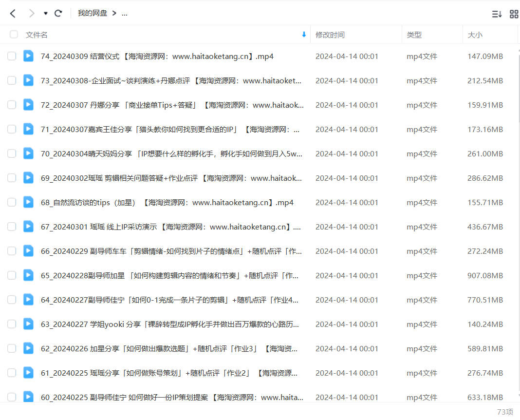The height and width of the screenshot is (420, 520).
Task: Select file name 74_20240309 结营仪式
Action: point(157,57)
